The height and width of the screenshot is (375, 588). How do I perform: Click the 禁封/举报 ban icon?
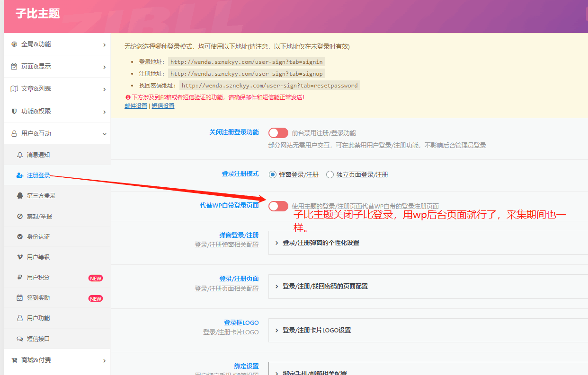click(20, 216)
